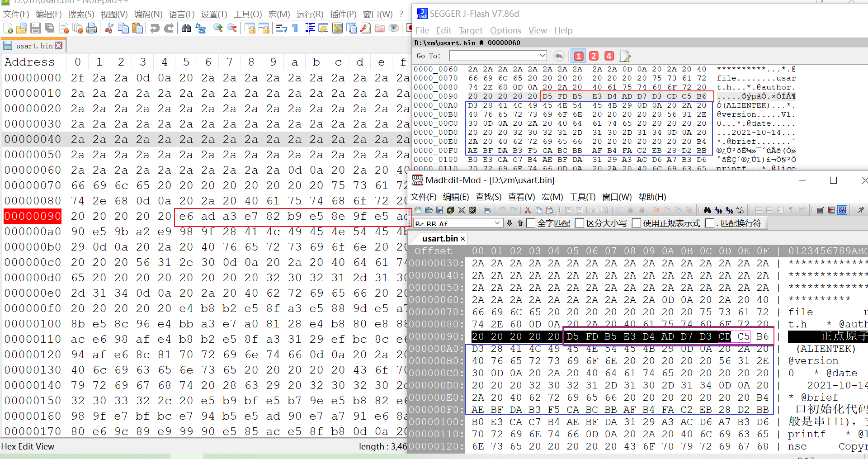Open J-Flash File menu
The width and height of the screenshot is (868, 459).
(x=422, y=30)
